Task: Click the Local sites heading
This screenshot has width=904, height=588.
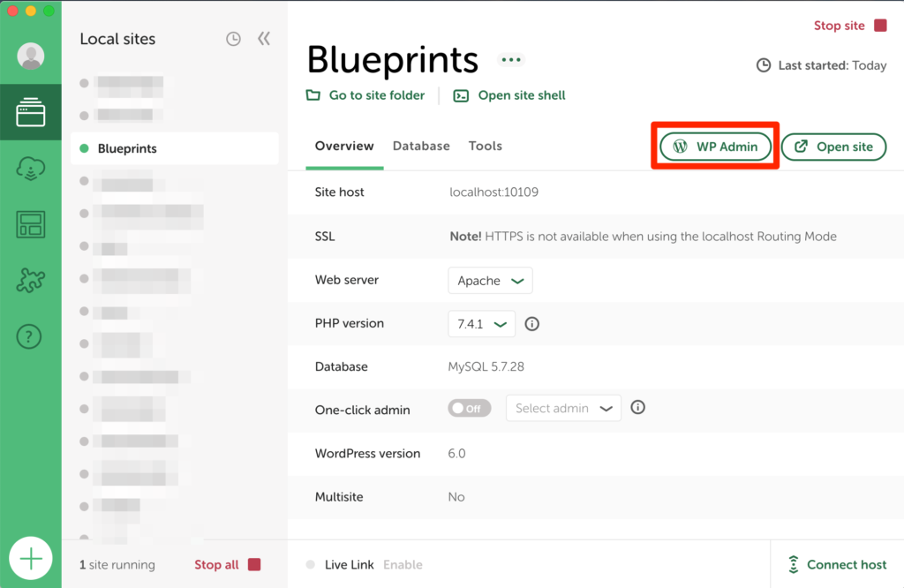Action: pos(117,39)
